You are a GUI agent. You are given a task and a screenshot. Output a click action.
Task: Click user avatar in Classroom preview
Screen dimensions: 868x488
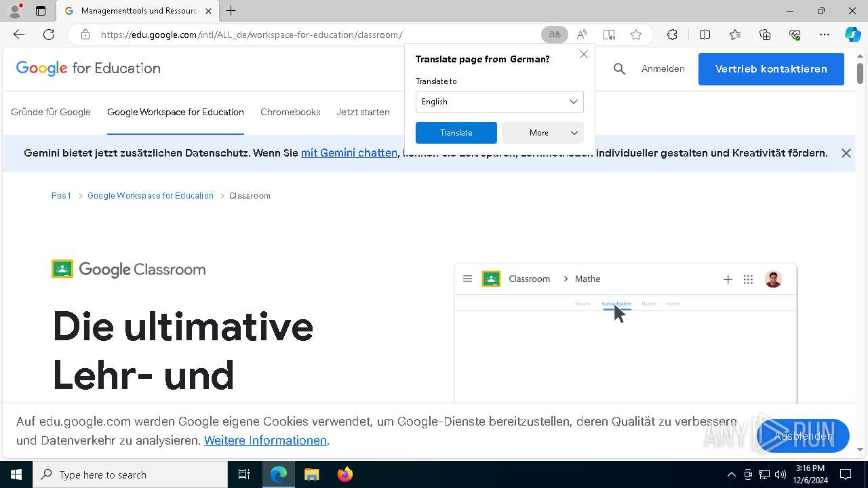click(x=773, y=279)
